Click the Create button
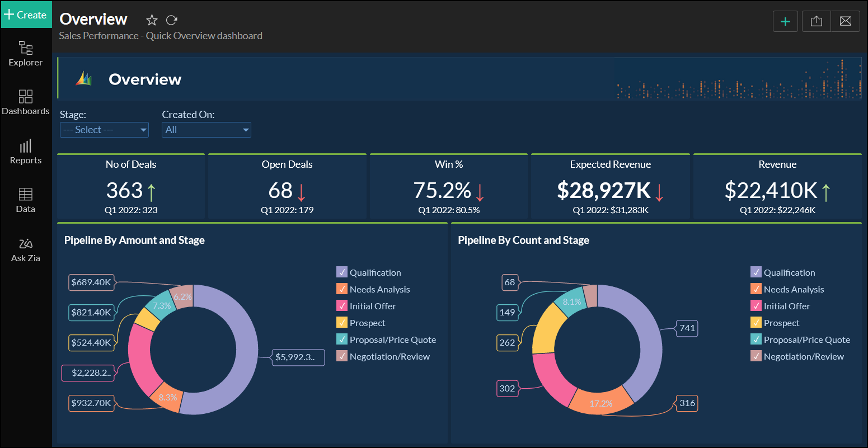Viewport: 868px width, 448px height. [x=26, y=15]
